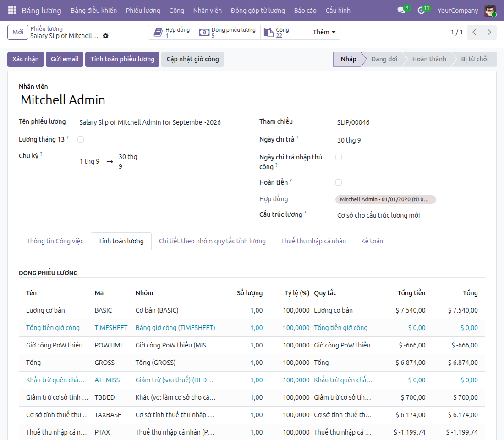Image resolution: width=504 pixels, height=440 pixels.
Task: Switch to Thuế thu nhập cá nhân tab
Action: 313,241
